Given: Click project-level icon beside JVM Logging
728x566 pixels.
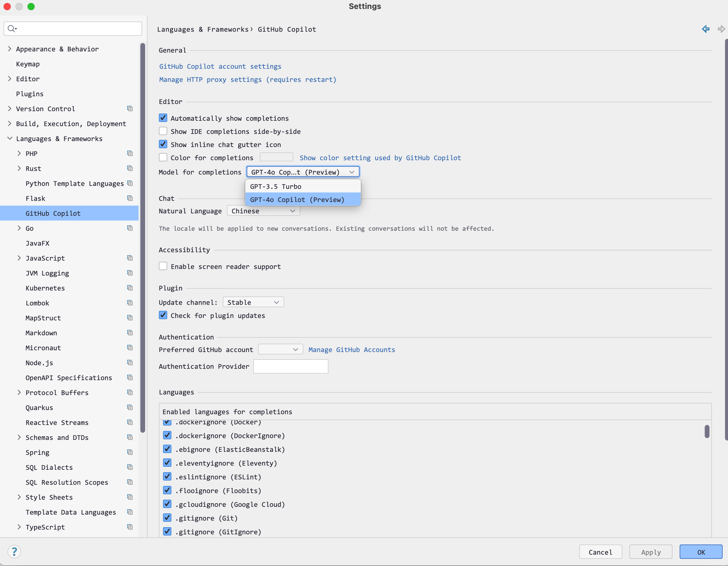Looking at the screenshot, I should coord(130,273).
